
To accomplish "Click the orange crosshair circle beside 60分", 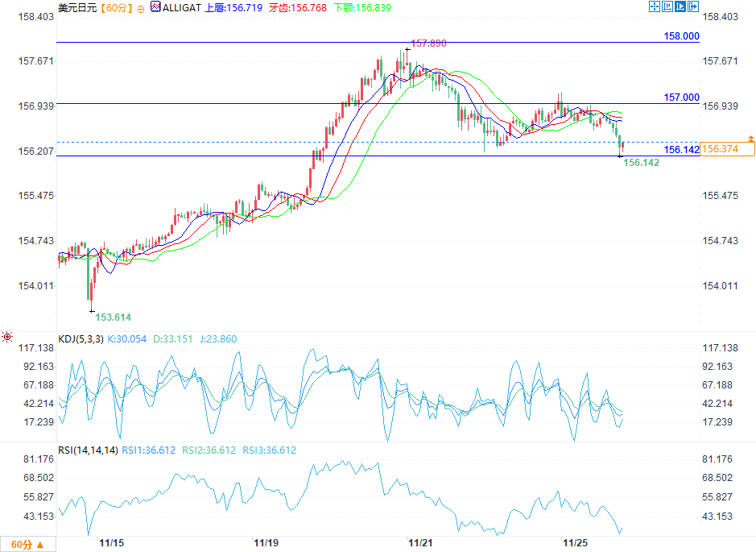I will click(141, 9).
